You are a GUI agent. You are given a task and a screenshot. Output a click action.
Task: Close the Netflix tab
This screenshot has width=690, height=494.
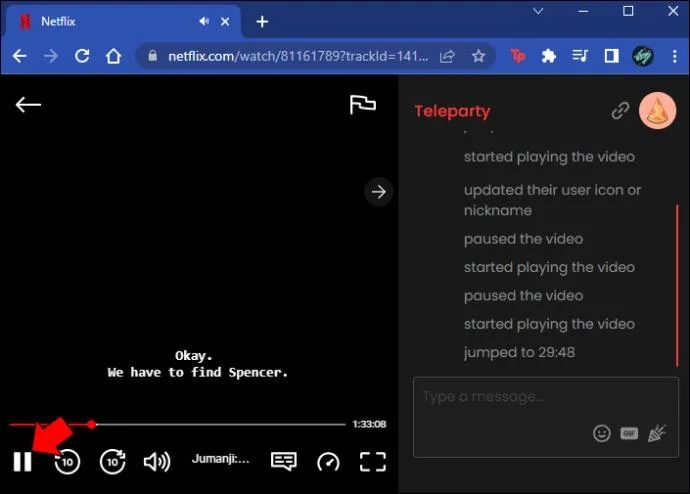point(225,22)
